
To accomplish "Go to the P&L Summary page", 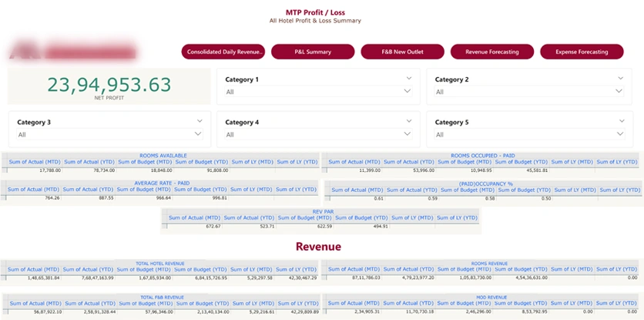I will 313,52.
